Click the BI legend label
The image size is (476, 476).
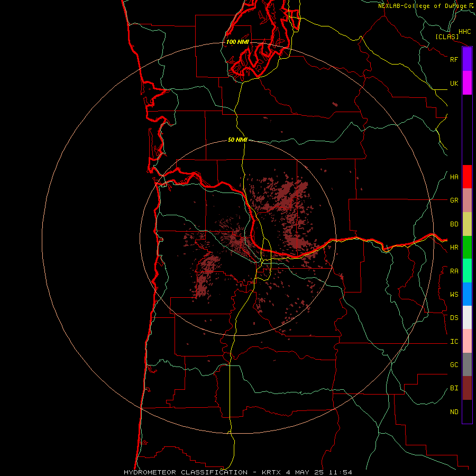click(454, 388)
